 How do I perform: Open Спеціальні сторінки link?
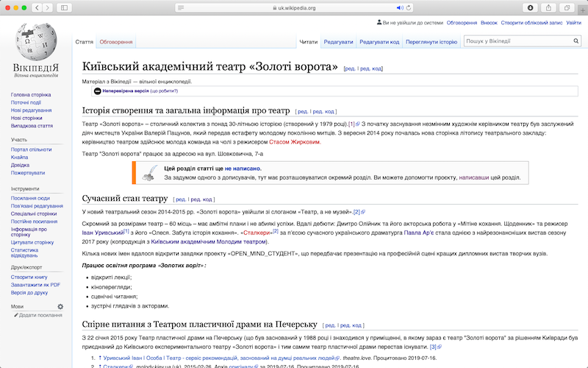[34, 213]
